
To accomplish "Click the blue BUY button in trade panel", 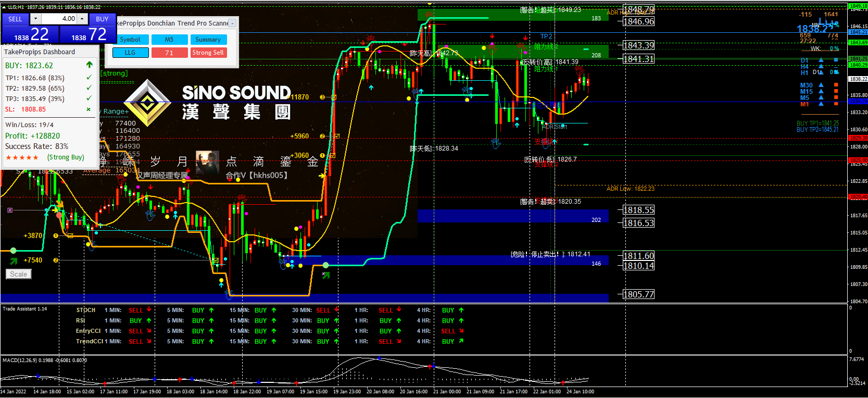I will pyautogui.click(x=102, y=19).
